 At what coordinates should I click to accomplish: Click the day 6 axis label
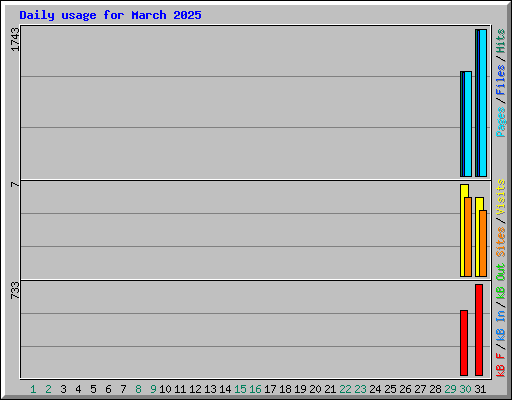pyautogui.click(x=108, y=389)
